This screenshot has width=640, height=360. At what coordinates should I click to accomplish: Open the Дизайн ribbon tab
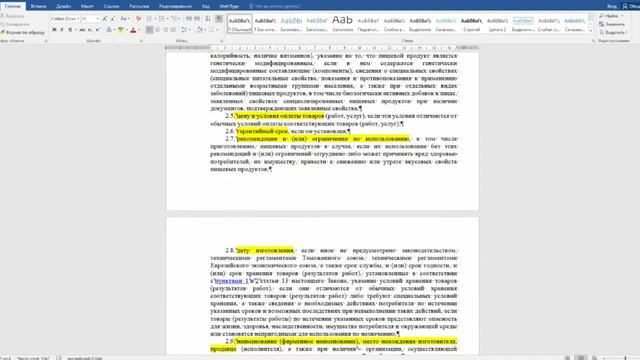(x=63, y=6)
